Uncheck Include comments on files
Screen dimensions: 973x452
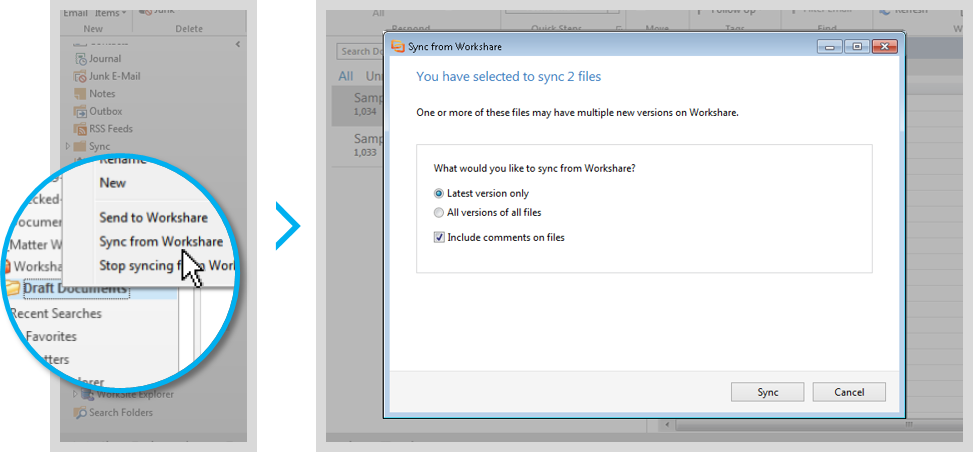(439, 237)
